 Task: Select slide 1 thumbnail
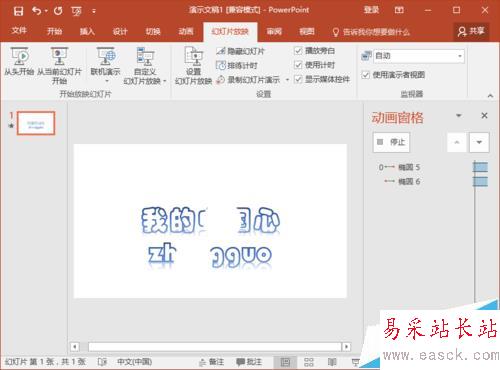point(36,123)
